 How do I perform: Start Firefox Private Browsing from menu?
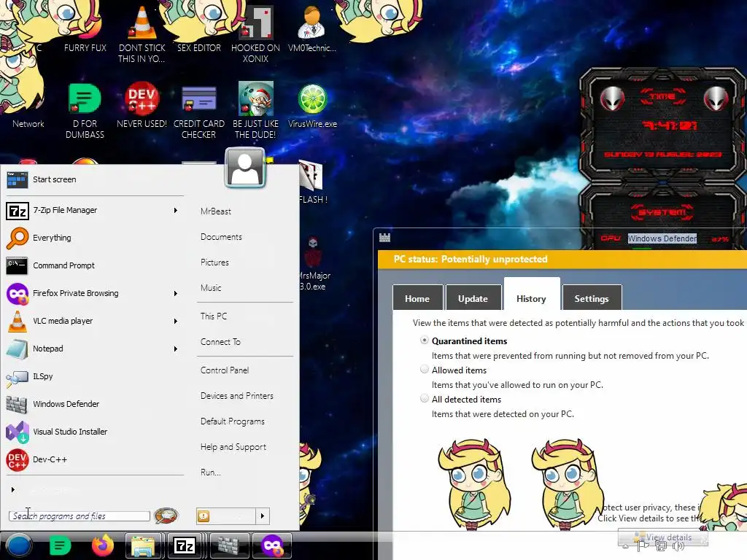pos(94,293)
